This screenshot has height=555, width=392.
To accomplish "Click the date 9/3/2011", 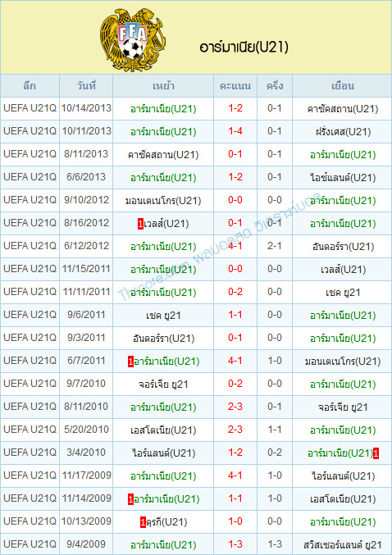I will point(86,337).
